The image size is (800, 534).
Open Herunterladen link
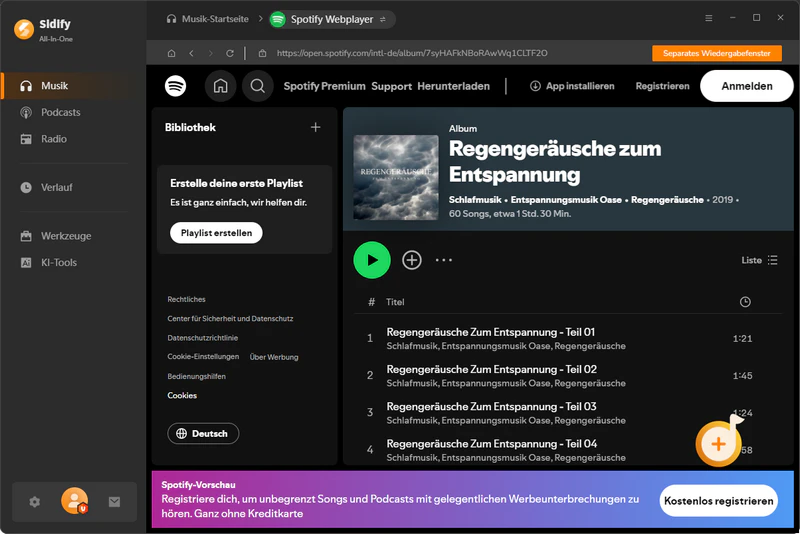454,86
